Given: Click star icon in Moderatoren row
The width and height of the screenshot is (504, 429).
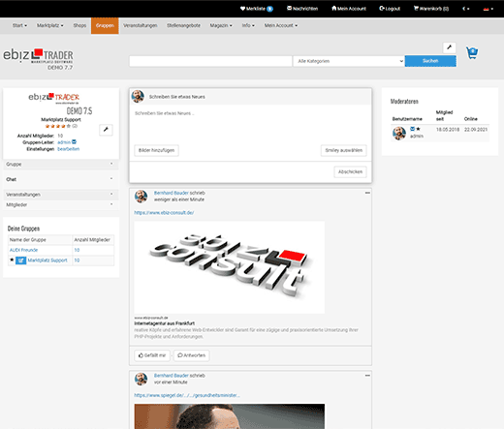Looking at the screenshot, I should tap(419, 129).
